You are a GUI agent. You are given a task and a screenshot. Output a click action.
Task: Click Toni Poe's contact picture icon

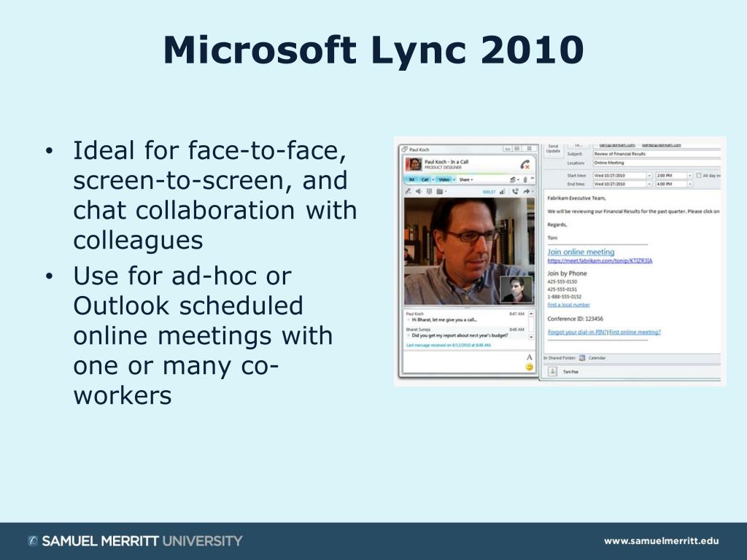(x=552, y=371)
